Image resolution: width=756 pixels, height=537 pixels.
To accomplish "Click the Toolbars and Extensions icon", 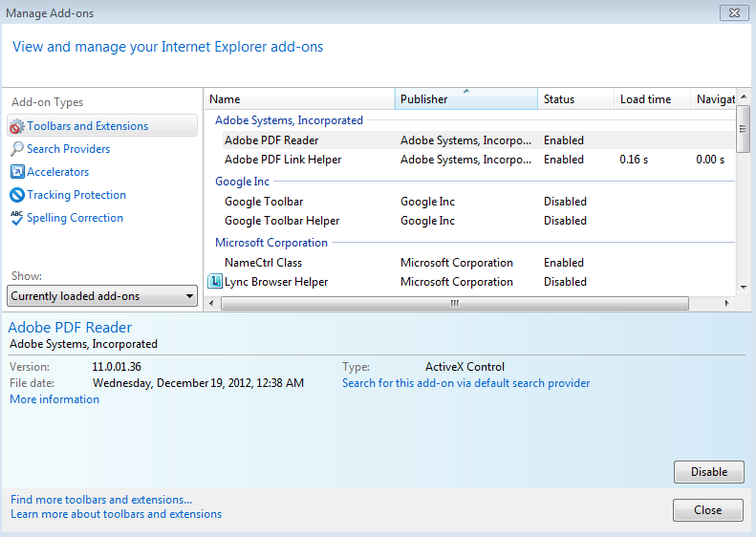I will coord(17,126).
